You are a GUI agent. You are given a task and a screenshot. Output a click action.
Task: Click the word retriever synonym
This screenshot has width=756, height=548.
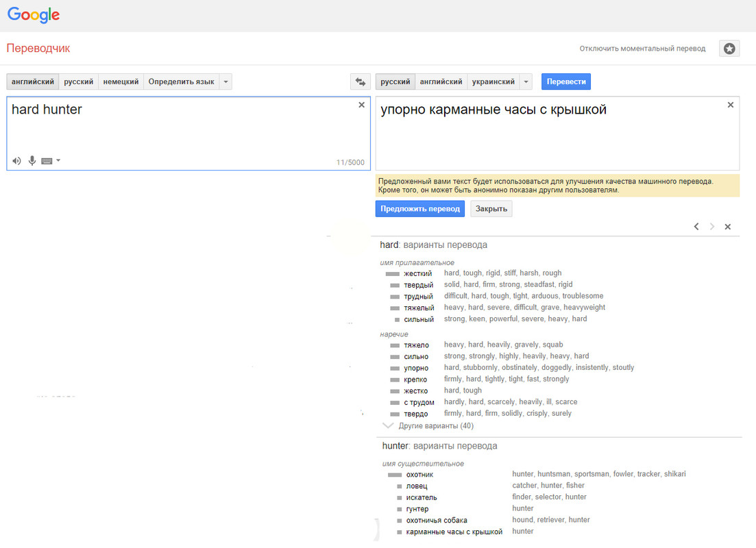point(550,519)
